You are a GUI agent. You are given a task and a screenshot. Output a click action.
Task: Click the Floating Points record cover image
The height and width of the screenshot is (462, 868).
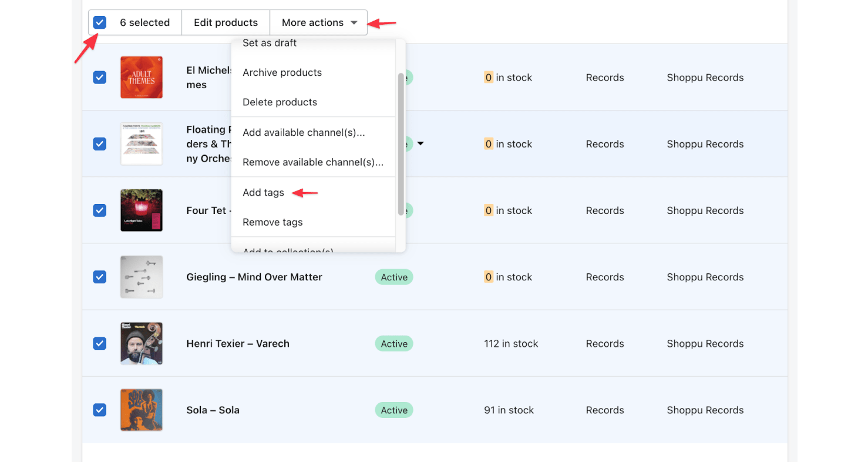[x=141, y=143]
